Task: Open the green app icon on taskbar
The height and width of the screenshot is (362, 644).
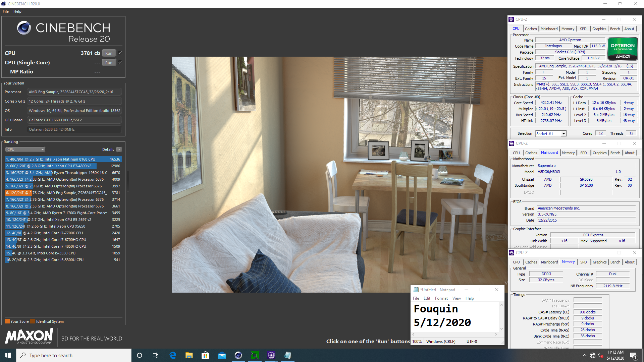Action: 255,355
